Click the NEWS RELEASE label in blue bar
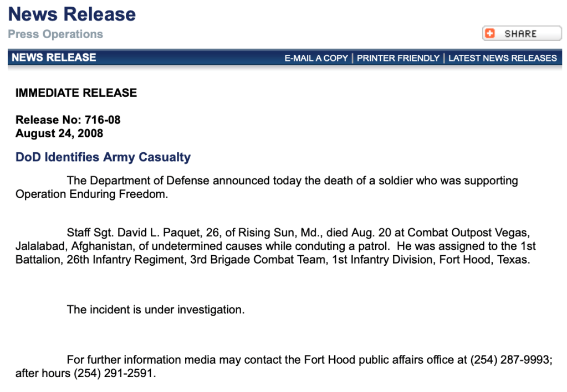 point(54,58)
